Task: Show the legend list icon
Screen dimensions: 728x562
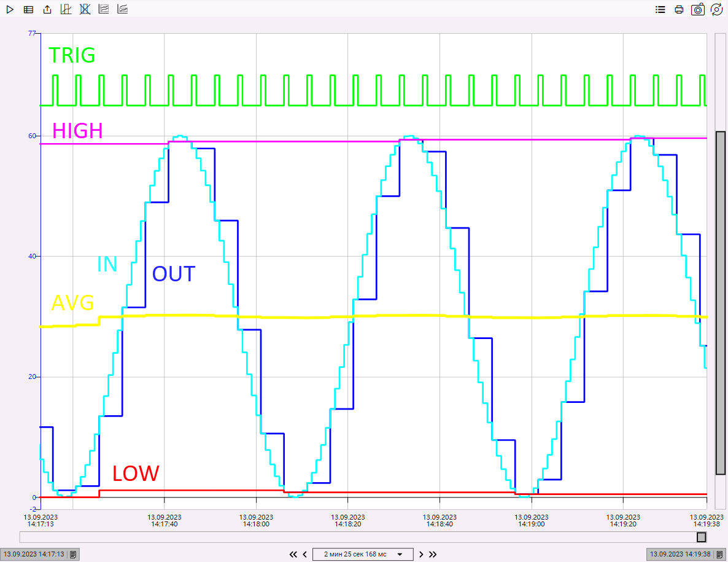Action: [x=660, y=10]
